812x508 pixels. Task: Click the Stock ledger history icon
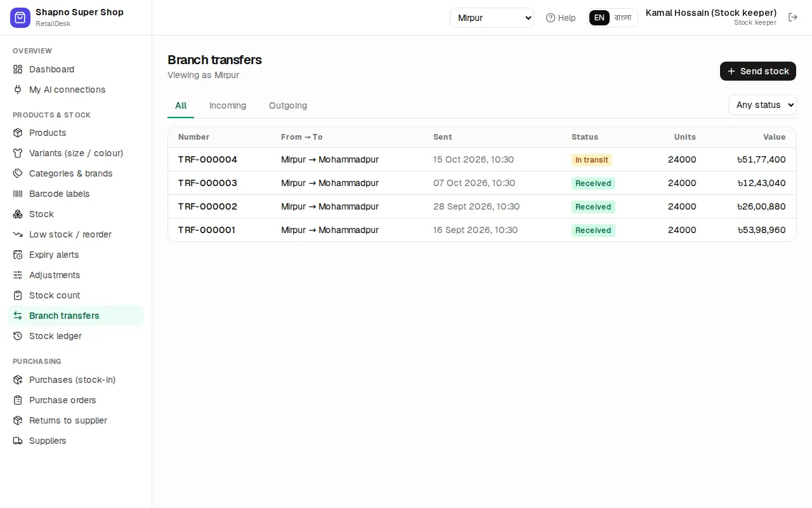point(18,336)
